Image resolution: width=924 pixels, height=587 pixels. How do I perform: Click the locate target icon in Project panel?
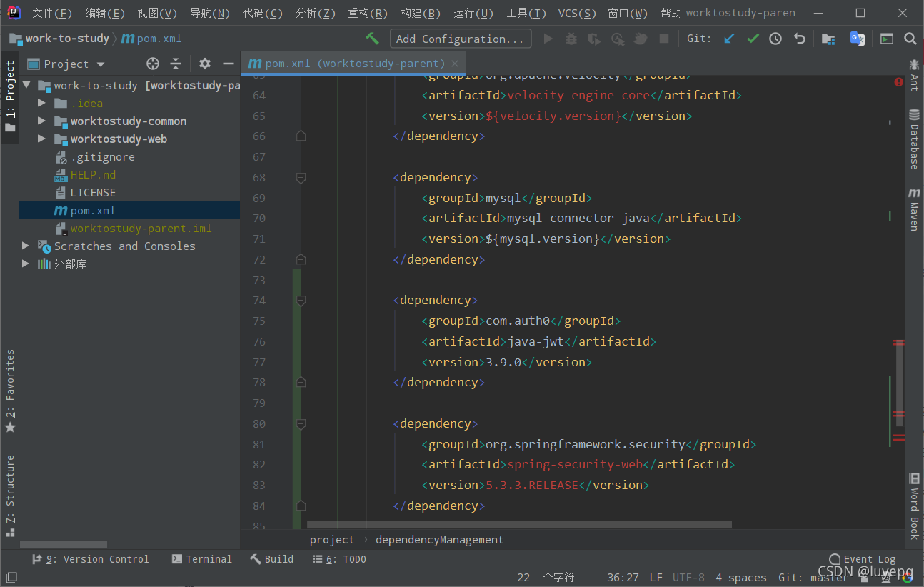coord(153,64)
